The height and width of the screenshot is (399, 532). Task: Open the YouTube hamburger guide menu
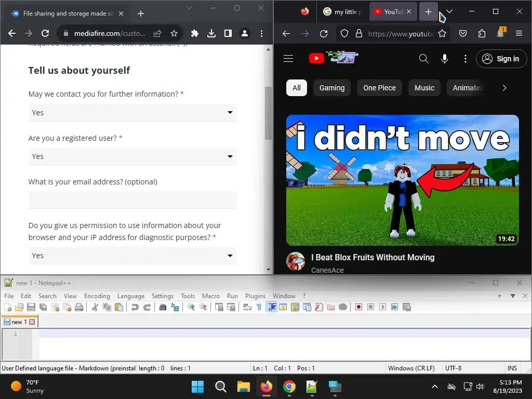click(288, 59)
